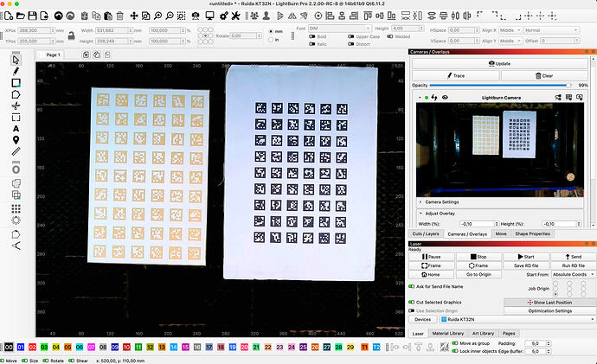Open the Align X dropdown
The height and width of the screenshot is (364, 597).
[510, 30]
